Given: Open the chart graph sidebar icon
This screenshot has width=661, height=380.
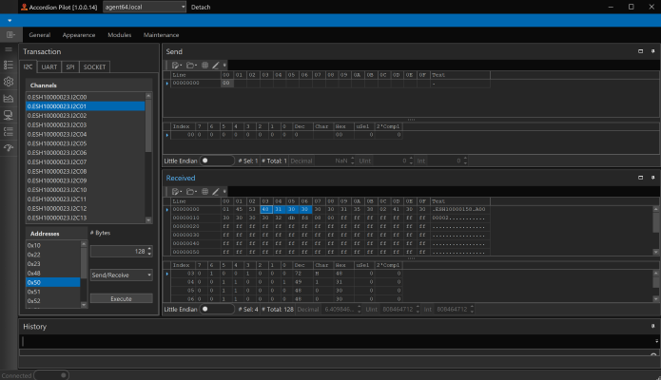Looking at the screenshot, I should click(8, 98).
